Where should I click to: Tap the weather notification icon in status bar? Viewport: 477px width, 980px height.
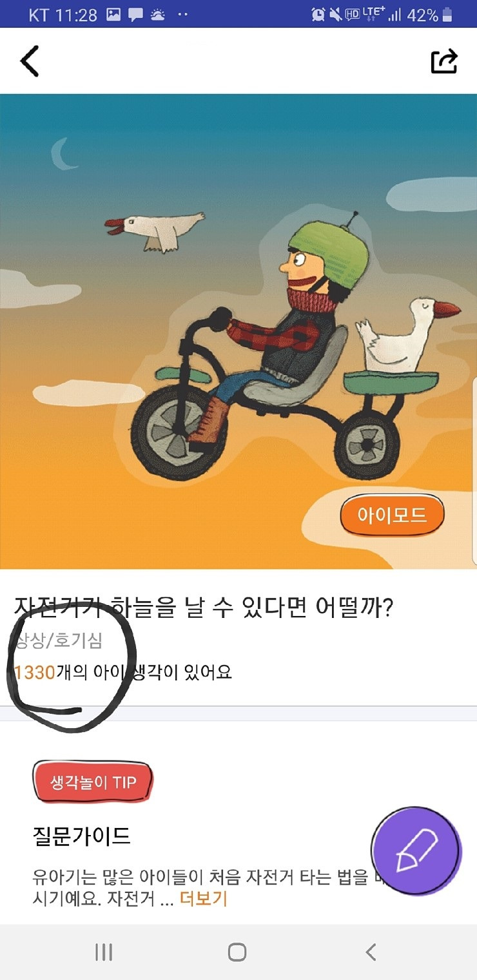pos(157,14)
